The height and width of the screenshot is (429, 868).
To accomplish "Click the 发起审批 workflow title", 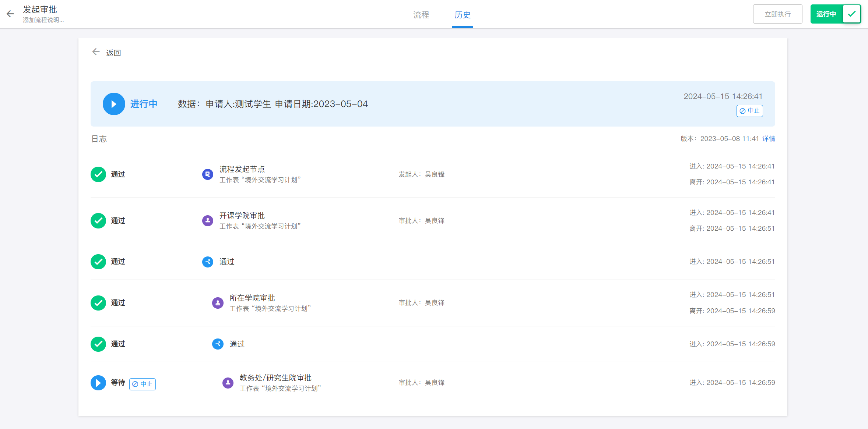I will [x=40, y=9].
